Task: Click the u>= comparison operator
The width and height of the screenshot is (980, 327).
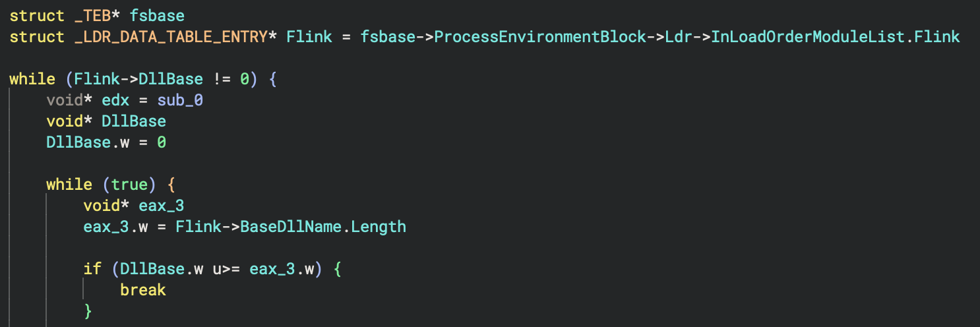Action: pyautogui.click(x=226, y=269)
